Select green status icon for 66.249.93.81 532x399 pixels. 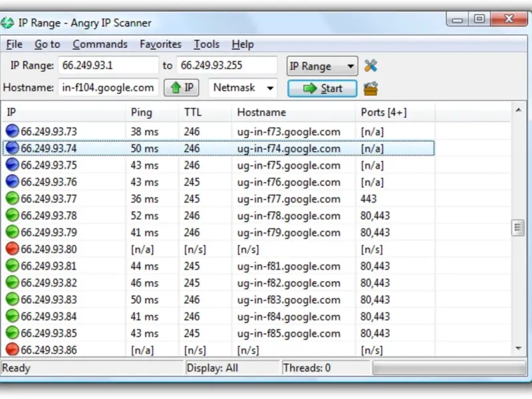(12, 265)
